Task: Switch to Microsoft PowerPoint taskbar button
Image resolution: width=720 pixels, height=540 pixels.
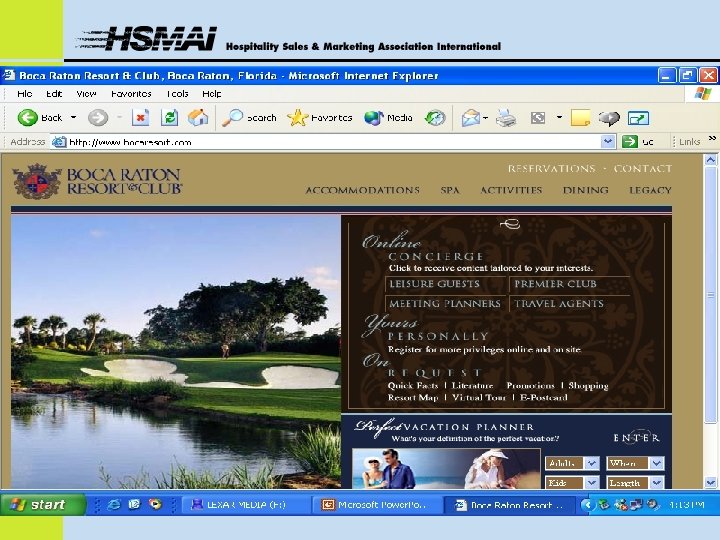Action: 377,505
